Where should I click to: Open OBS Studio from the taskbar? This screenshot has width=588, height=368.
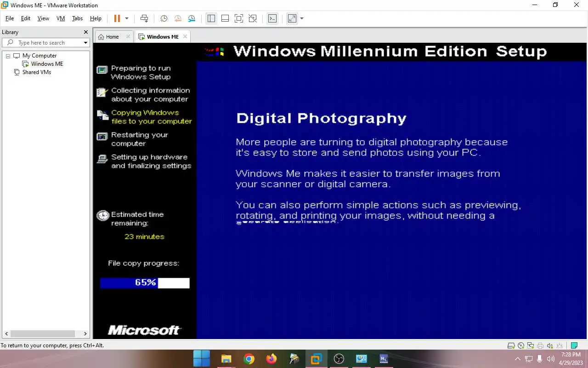339,358
